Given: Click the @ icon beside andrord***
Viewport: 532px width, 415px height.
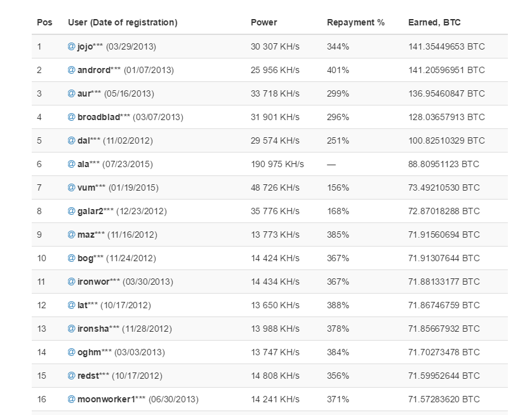Looking at the screenshot, I should [72, 70].
